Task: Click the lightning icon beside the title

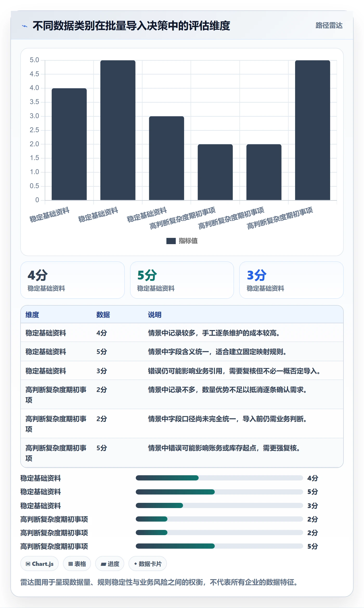Action: click(x=25, y=26)
